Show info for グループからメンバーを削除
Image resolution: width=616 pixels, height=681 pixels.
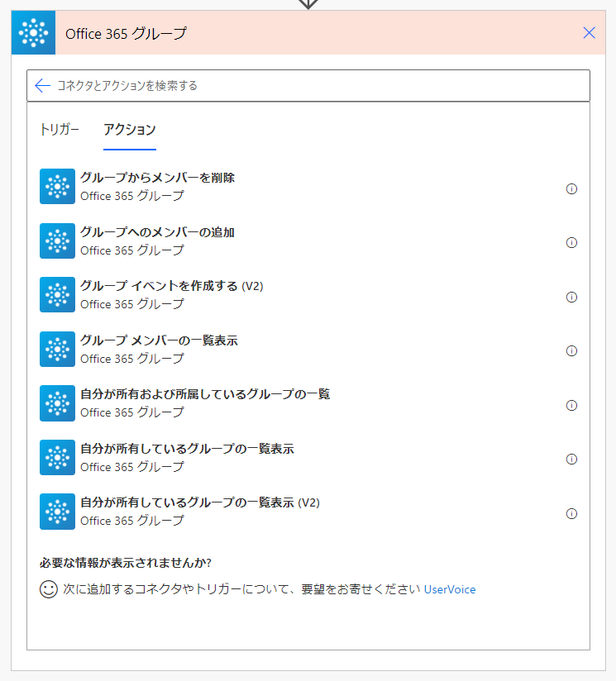(571, 189)
